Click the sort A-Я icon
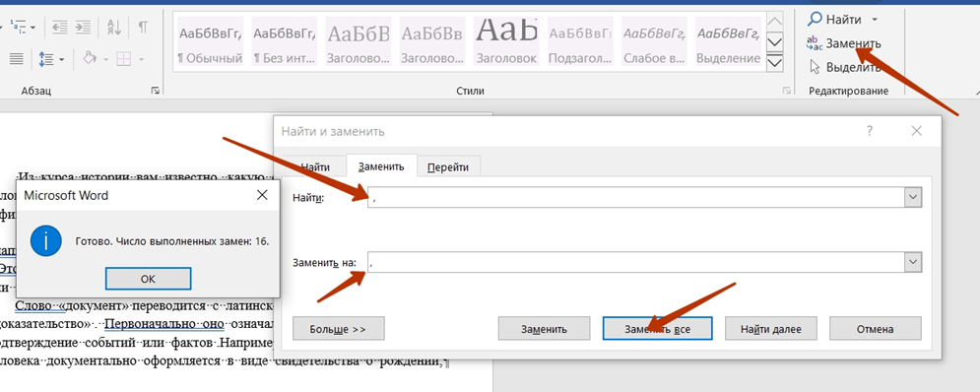 pyautogui.click(x=113, y=27)
